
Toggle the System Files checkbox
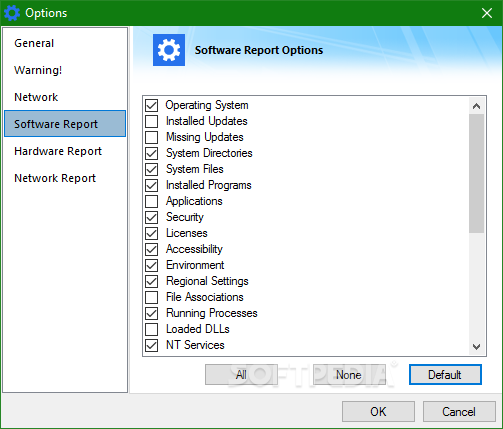[x=152, y=169]
